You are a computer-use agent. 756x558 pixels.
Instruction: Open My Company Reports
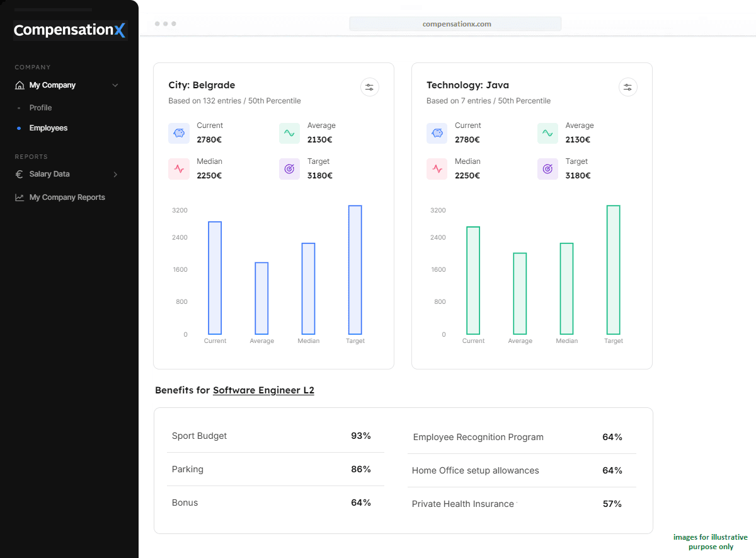[x=67, y=197]
